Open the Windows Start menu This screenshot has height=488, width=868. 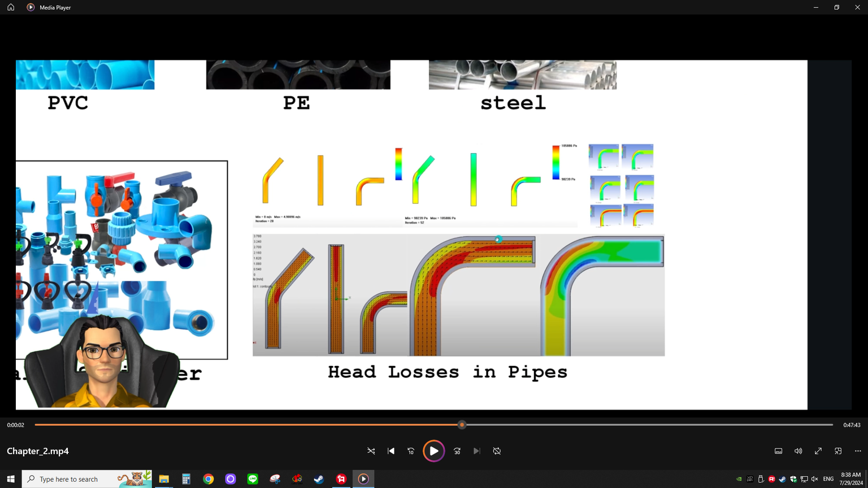click(x=11, y=479)
